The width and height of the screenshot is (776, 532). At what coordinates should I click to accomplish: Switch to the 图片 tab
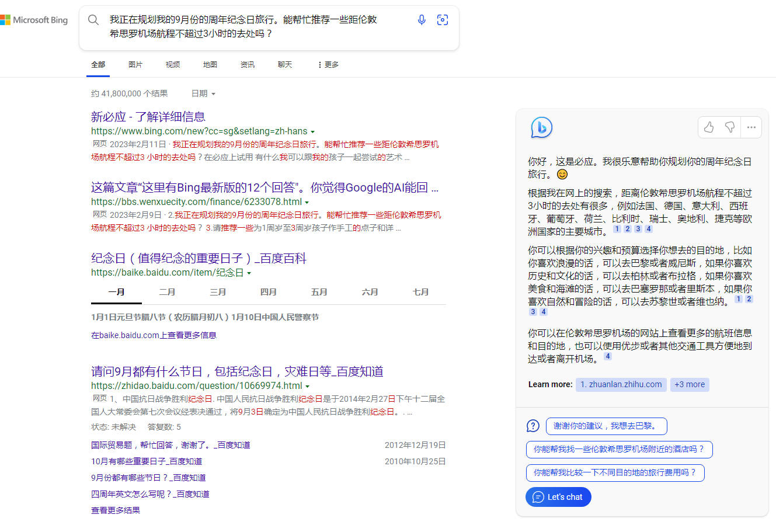pos(135,65)
